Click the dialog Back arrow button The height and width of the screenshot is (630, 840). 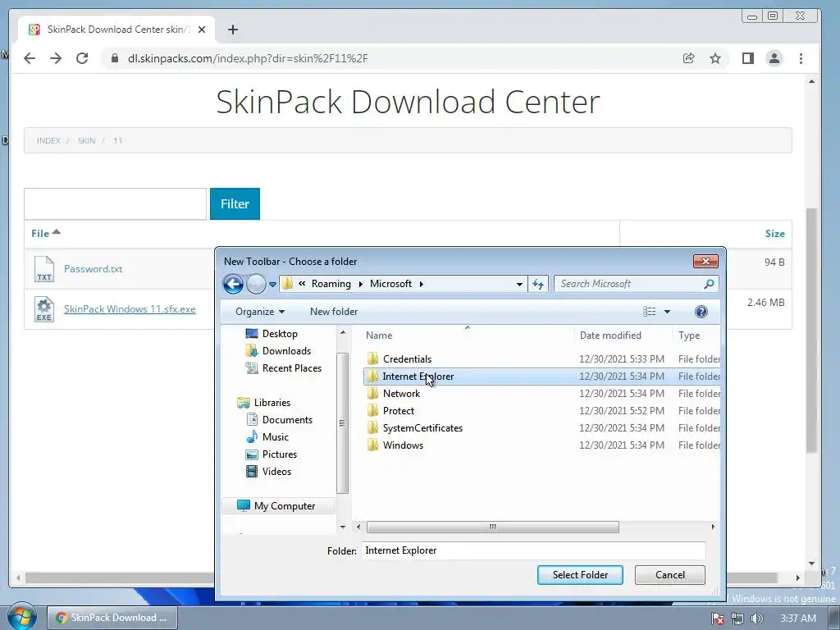233,284
